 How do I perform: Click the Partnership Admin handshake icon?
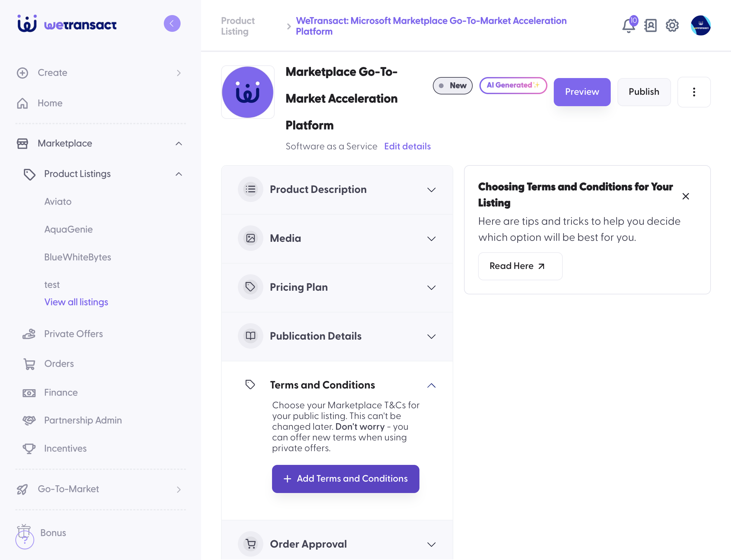29,420
